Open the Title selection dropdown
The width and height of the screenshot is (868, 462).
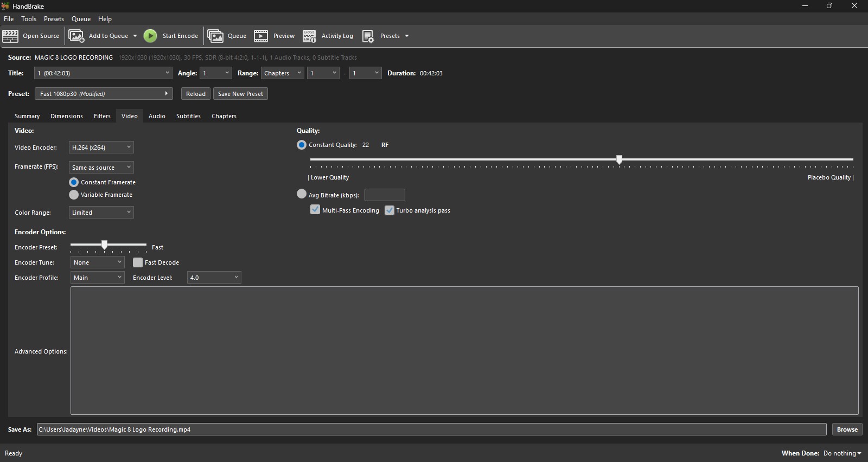103,73
